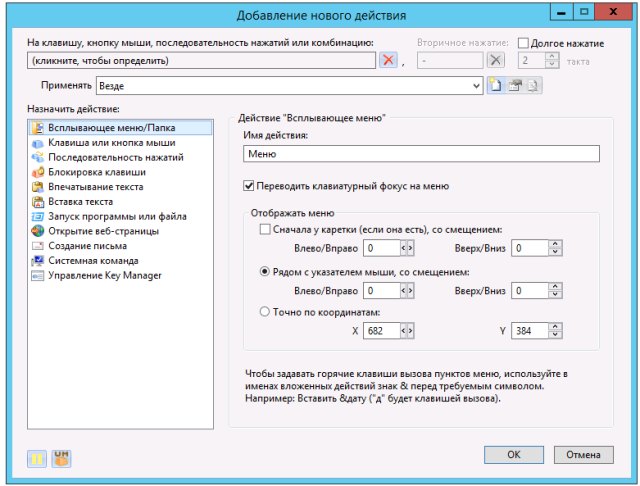The height and width of the screenshot is (486, 640).
Task: Increase the Y coordinate value
Action: tap(555, 326)
